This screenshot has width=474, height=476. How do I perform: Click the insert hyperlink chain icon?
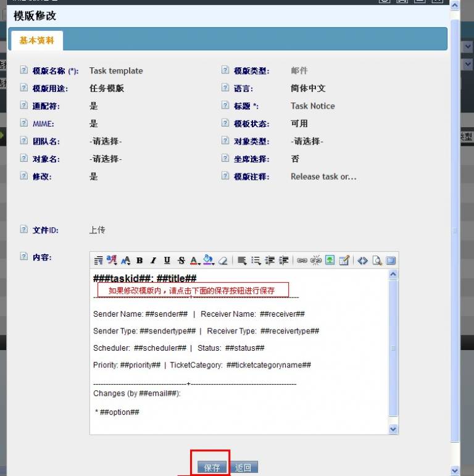click(302, 261)
